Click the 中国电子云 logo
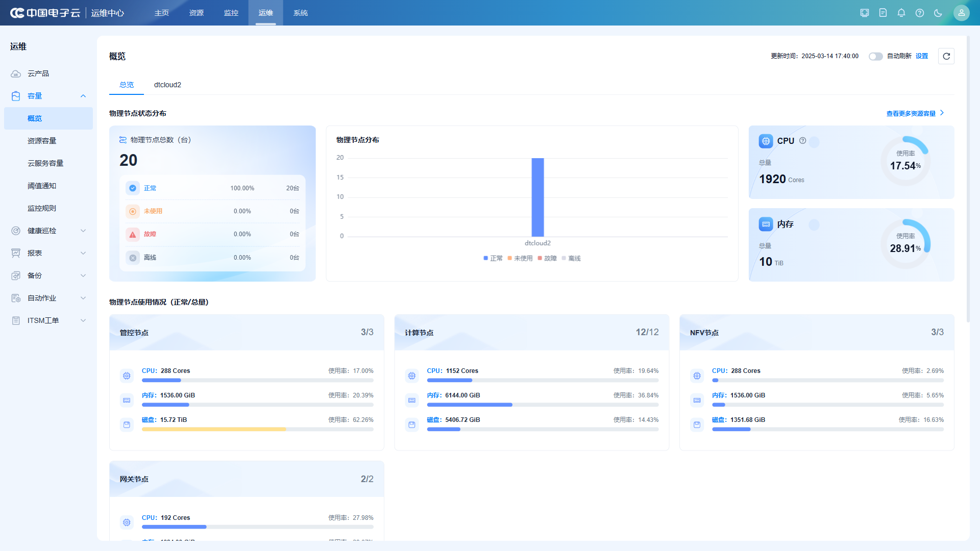This screenshot has width=980, height=551. tap(45, 13)
